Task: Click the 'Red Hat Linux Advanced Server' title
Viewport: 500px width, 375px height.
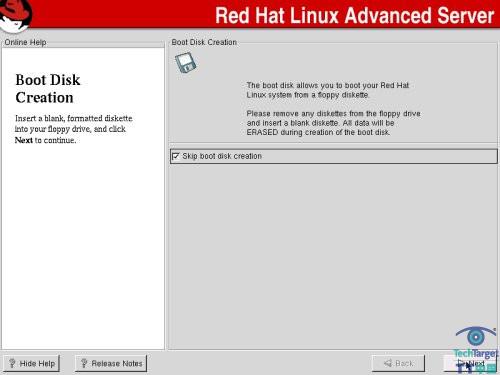Action: [x=354, y=16]
